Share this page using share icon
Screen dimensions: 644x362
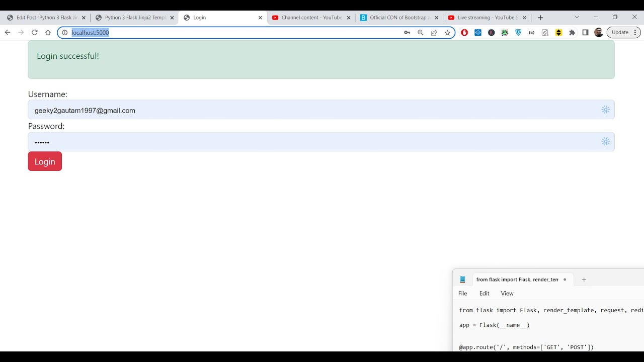pos(434,33)
